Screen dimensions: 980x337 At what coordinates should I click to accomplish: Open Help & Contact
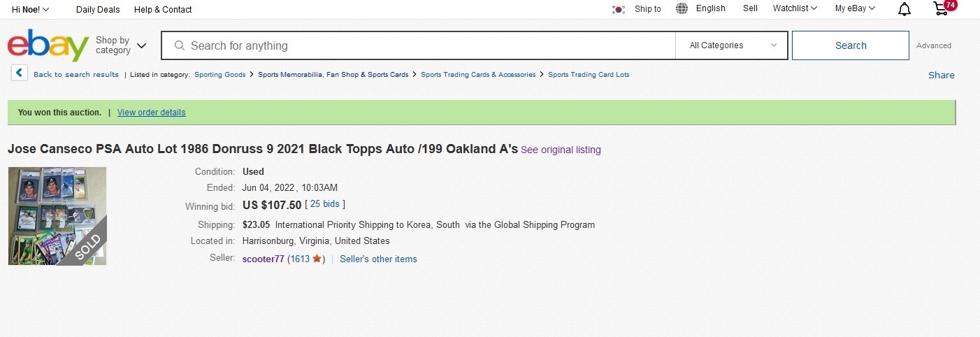click(x=163, y=9)
